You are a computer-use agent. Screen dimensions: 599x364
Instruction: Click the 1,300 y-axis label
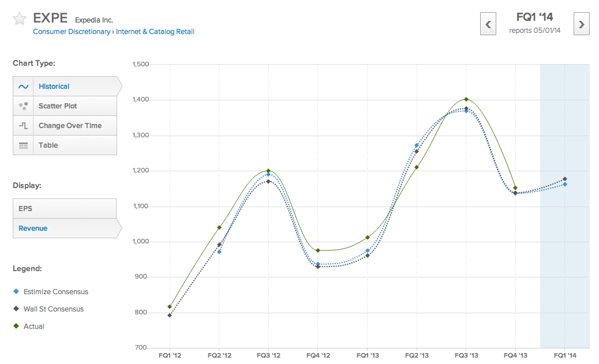141,135
